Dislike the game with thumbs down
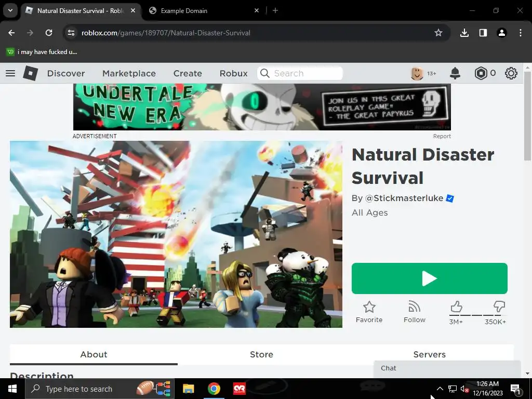Image resolution: width=532 pixels, height=399 pixels. click(499, 307)
